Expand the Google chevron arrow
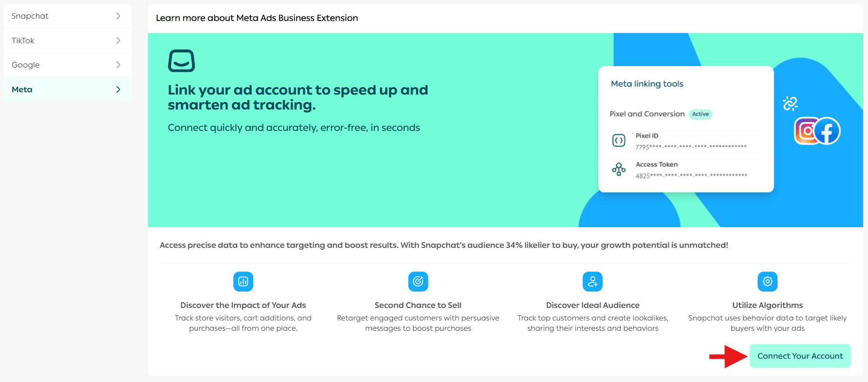Image resolution: width=868 pixels, height=382 pixels. click(x=118, y=65)
